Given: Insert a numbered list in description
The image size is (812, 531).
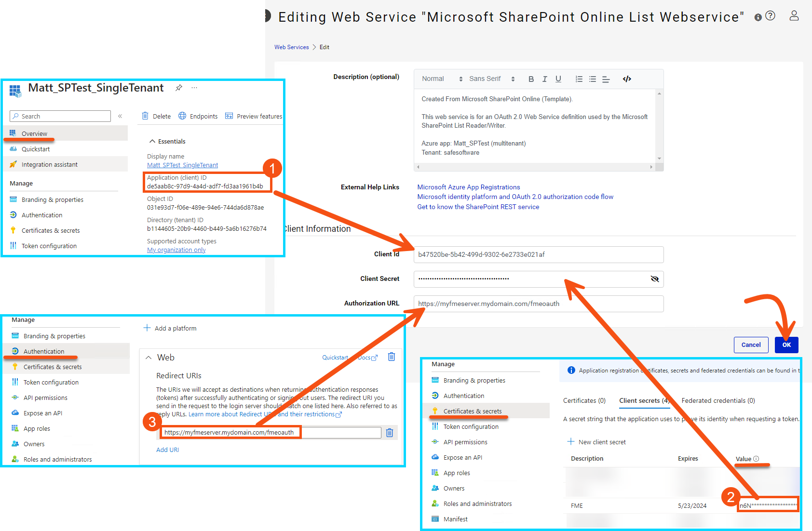Looking at the screenshot, I should (579, 79).
